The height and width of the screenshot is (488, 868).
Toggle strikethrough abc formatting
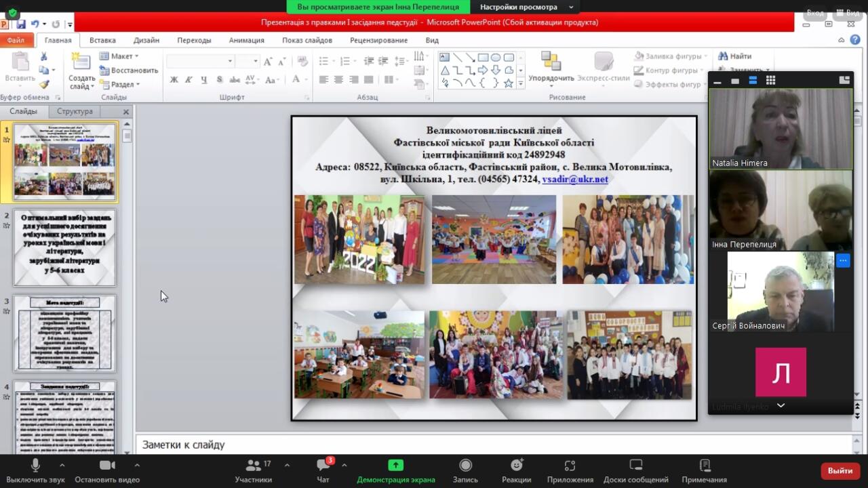point(235,79)
